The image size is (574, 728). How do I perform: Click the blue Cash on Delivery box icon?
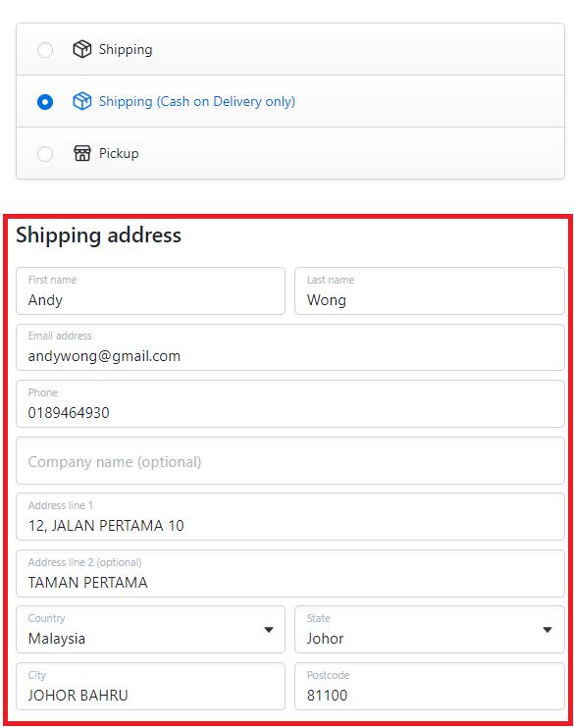coord(82,101)
